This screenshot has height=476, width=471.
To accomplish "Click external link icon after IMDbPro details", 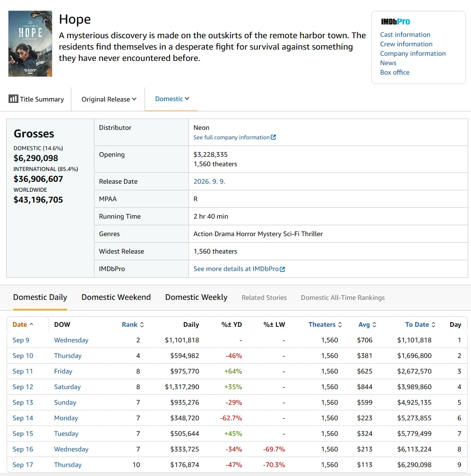I will pos(283,269).
